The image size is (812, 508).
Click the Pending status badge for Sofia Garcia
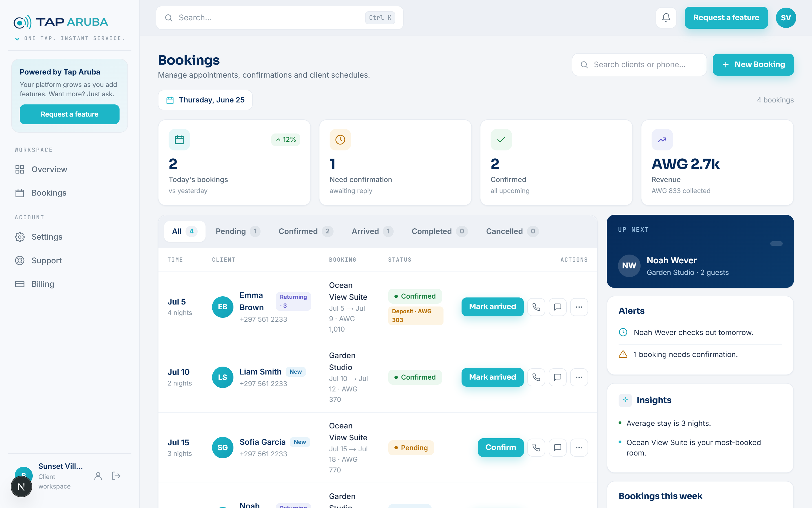[411, 448]
